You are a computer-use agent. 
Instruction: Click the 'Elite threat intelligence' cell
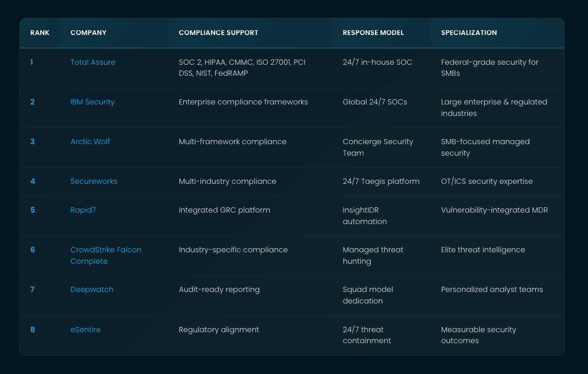(483, 250)
